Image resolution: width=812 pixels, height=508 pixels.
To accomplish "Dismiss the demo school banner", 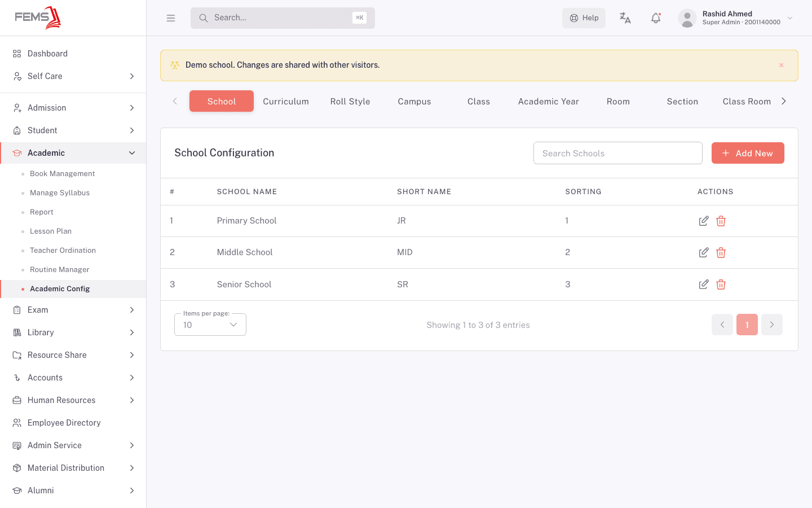I will [x=782, y=65].
